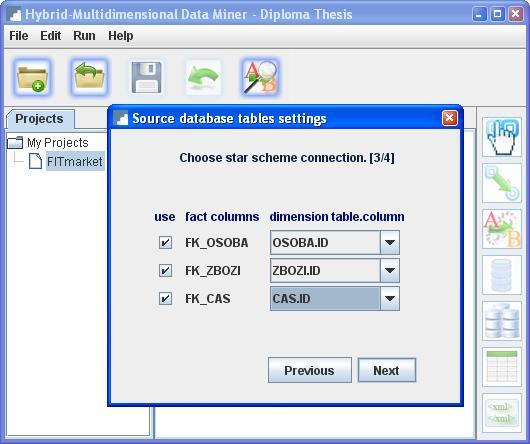Click the My Projects folder icon
The height and width of the screenshot is (444, 530).
click(x=15, y=143)
